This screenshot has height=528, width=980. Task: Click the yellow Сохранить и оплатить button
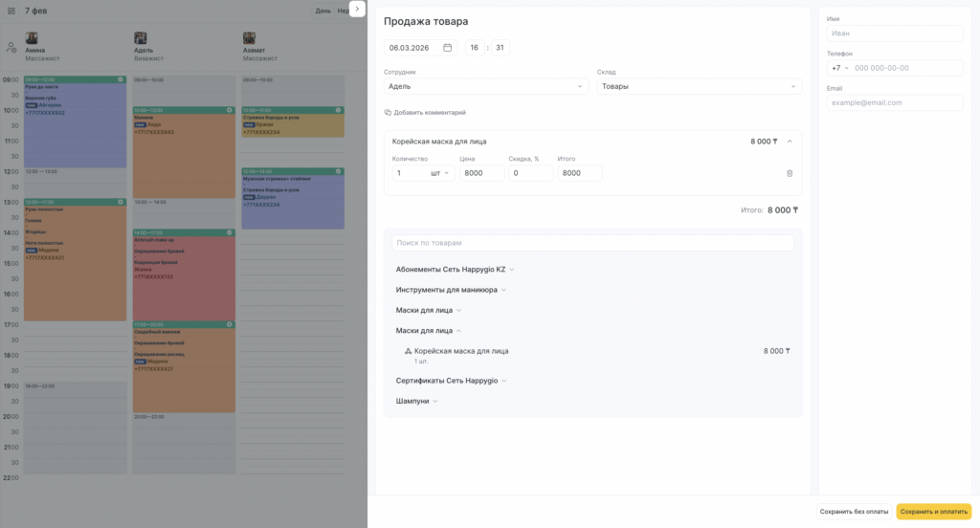coord(933,512)
